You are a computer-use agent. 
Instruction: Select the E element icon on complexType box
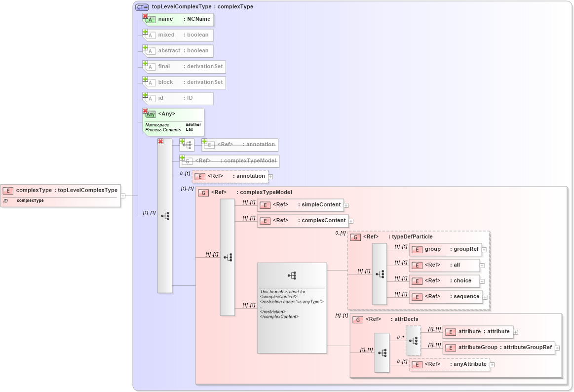[7, 190]
